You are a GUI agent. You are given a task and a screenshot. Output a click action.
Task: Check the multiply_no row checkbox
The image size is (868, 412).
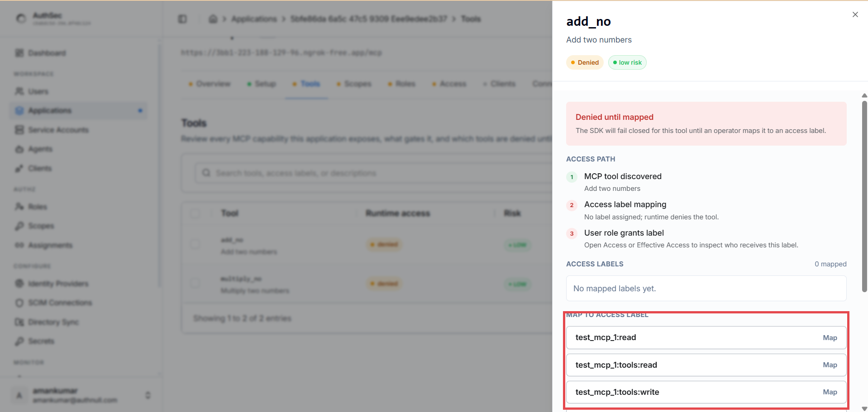click(x=195, y=284)
